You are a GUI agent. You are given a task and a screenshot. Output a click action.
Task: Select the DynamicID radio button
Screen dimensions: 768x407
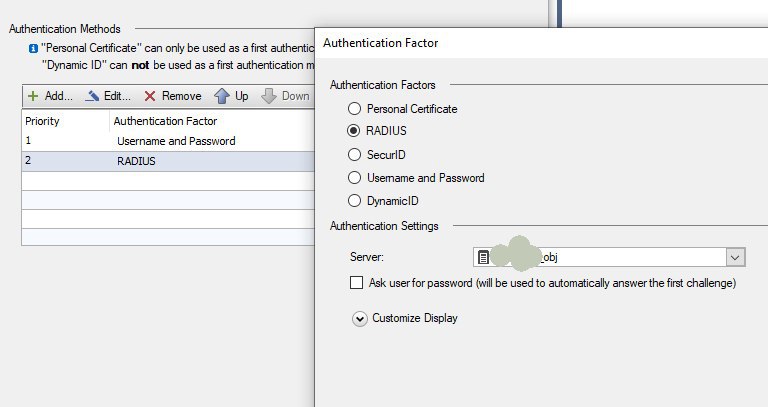(x=354, y=200)
